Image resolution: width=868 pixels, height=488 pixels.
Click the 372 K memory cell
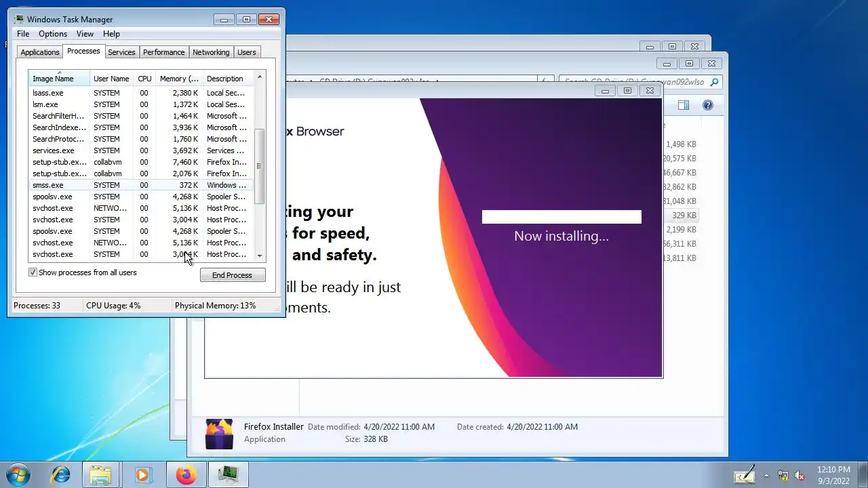(x=189, y=185)
